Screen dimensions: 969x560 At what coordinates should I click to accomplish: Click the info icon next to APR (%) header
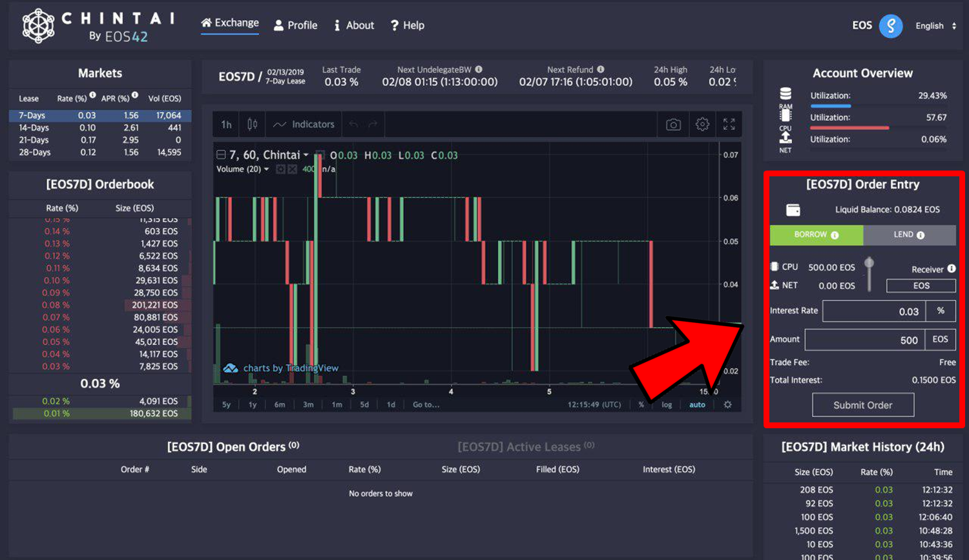[x=135, y=95]
